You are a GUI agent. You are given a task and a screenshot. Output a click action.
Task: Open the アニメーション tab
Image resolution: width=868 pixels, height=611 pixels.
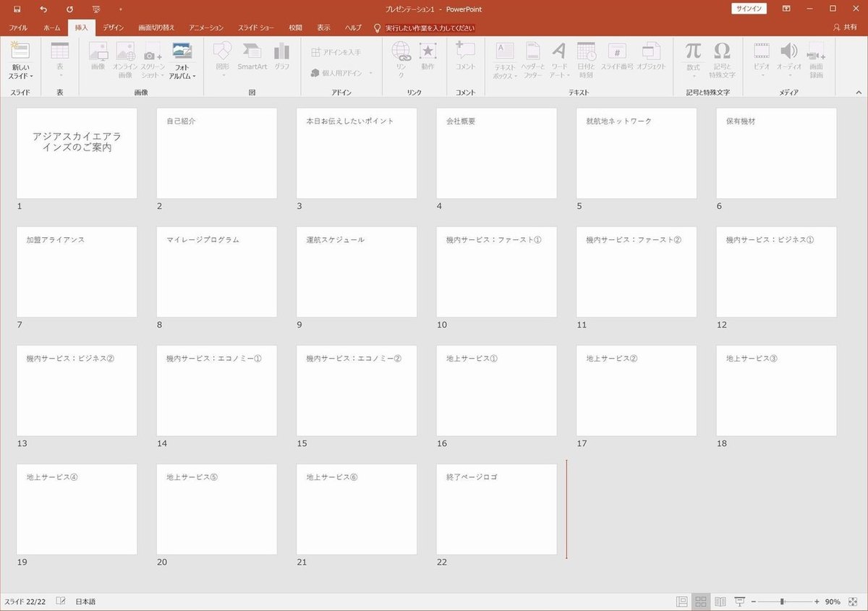click(x=206, y=27)
